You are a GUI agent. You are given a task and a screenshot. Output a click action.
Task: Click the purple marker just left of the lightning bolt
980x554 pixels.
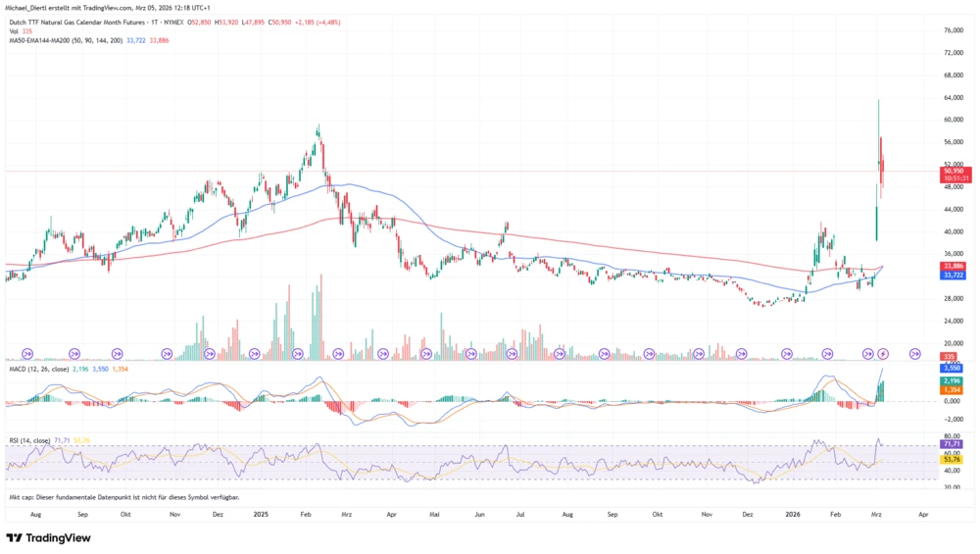(867, 352)
